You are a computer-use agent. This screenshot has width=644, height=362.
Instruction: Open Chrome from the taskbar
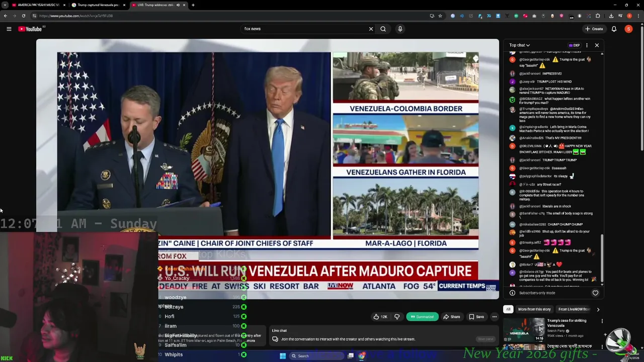[x=362, y=356]
